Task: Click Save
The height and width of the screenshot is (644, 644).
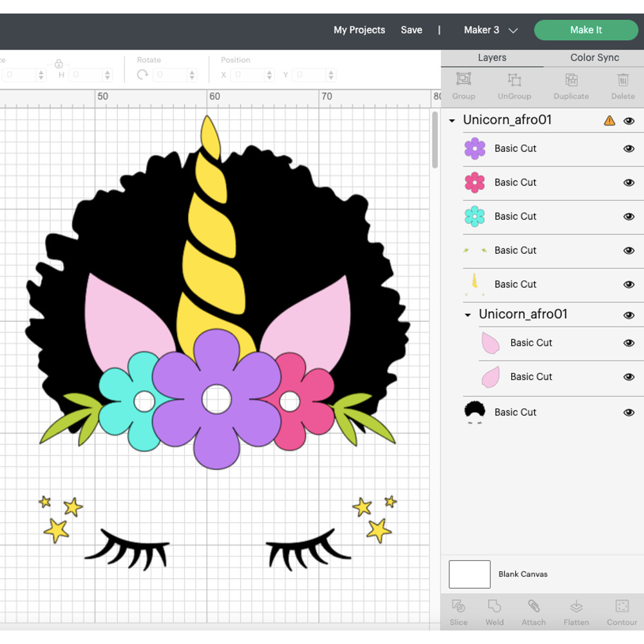Action: (412, 30)
